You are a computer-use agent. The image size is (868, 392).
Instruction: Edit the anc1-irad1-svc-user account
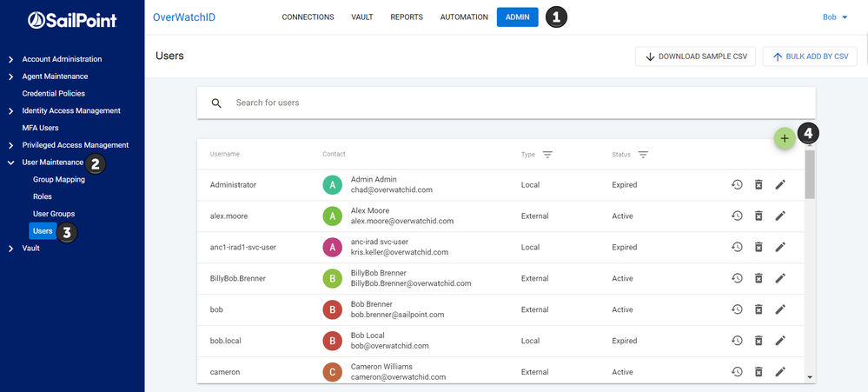click(780, 248)
